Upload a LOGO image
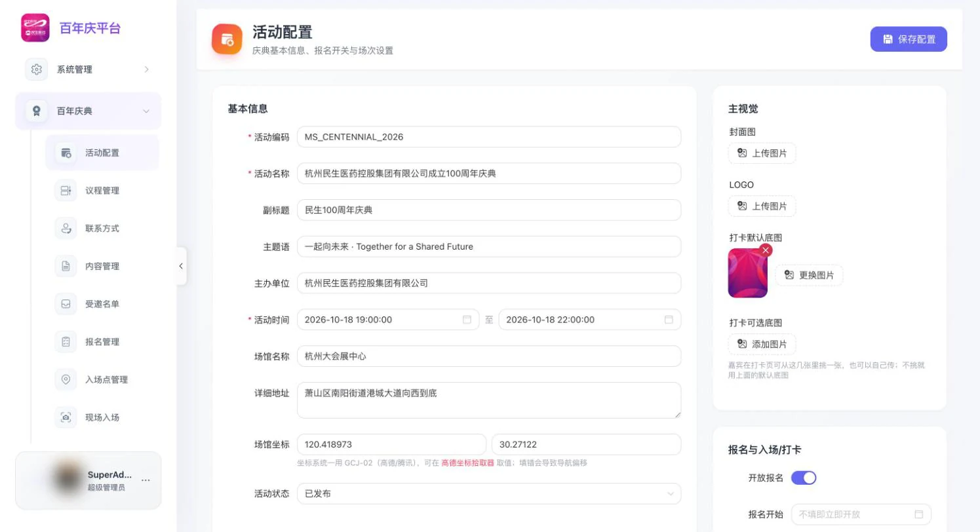Viewport: 980px width, 532px height. 762,206
